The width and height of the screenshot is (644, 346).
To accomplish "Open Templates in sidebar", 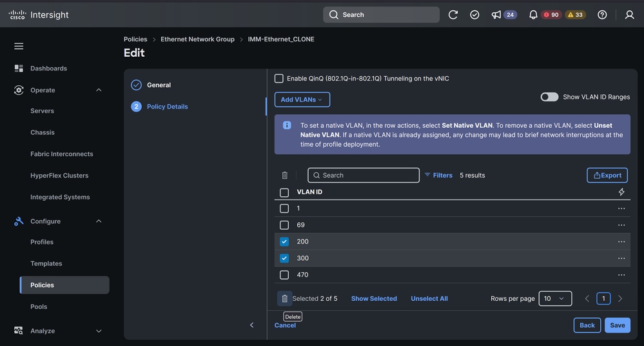I will click(x=46, y=264).
